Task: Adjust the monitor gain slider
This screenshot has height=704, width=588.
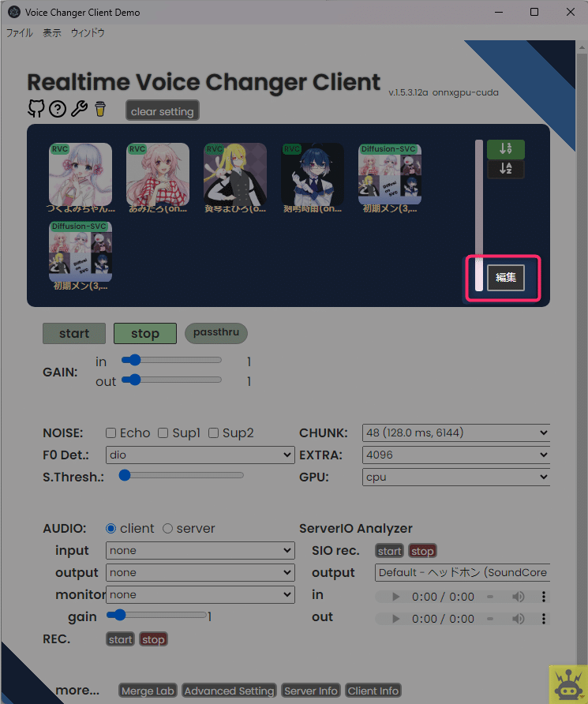Action: [x=156, y=615]
